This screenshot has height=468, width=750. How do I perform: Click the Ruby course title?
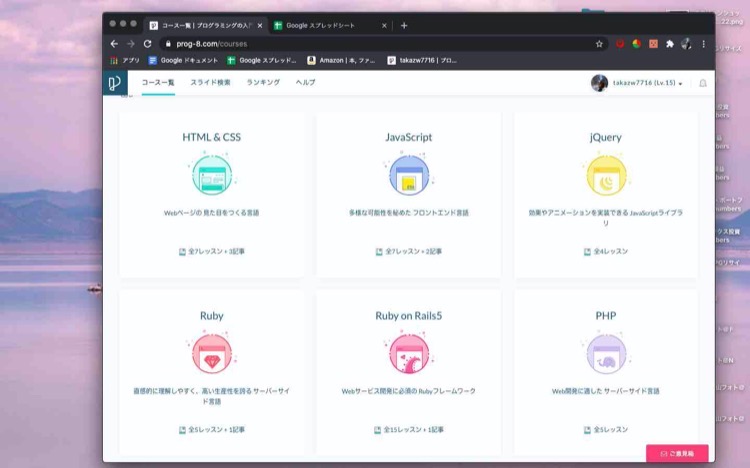point(212,316)
